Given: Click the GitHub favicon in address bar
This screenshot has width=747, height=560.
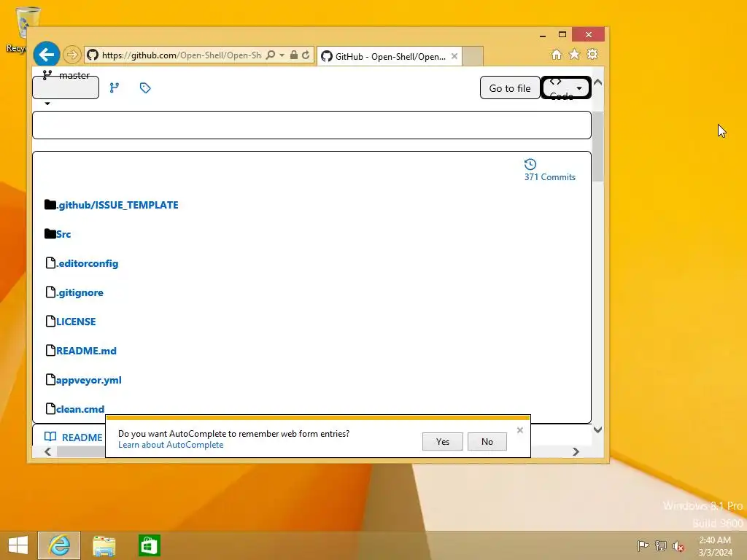Looking at the screenshot, I should (93, 55).
